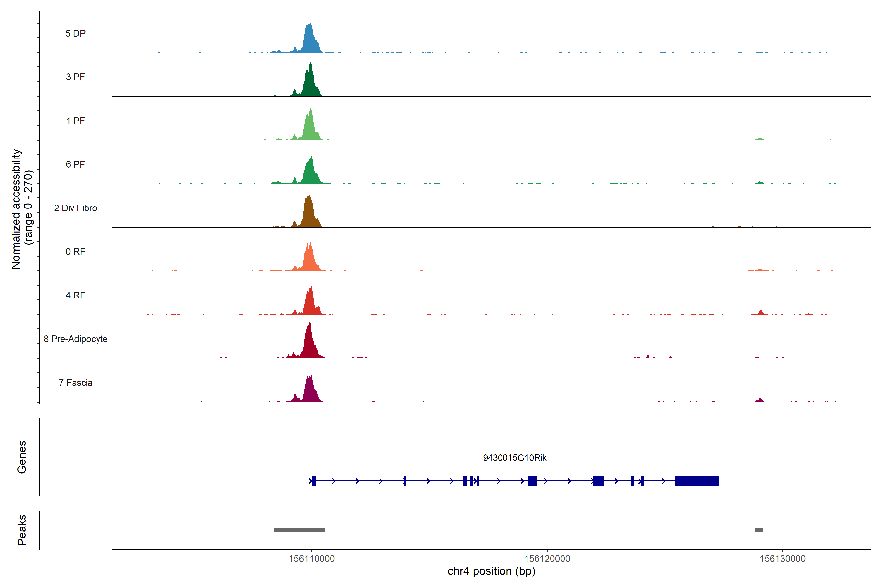Click the 156130000 axis tick label
Image resolution: width=882 pixels, height=588 pixels.
783,559
